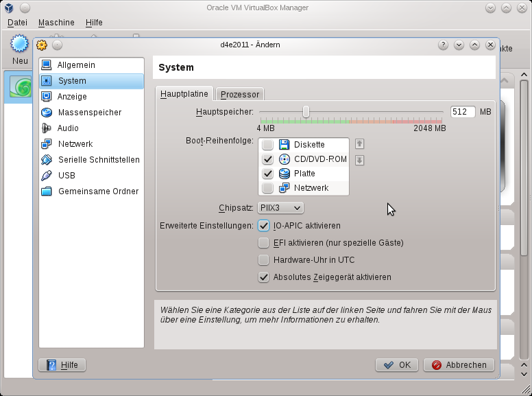Click the shade-down arrow in dialog title bar
Screen dimensions: 532x396
point(459,45)
